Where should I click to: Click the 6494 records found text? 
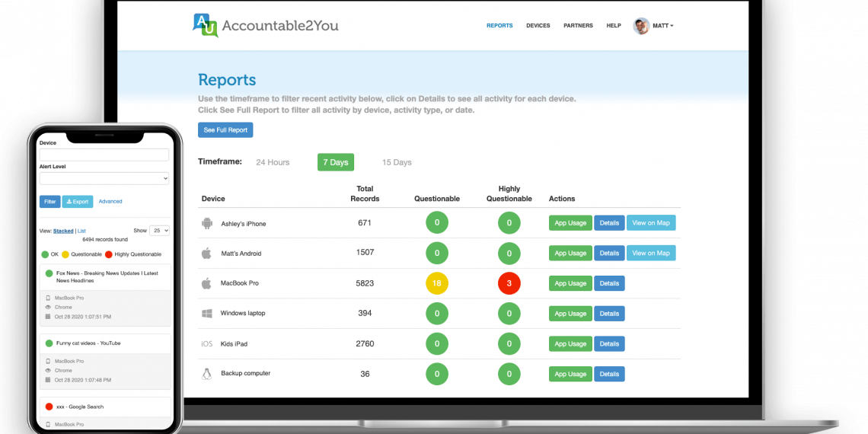105,240
